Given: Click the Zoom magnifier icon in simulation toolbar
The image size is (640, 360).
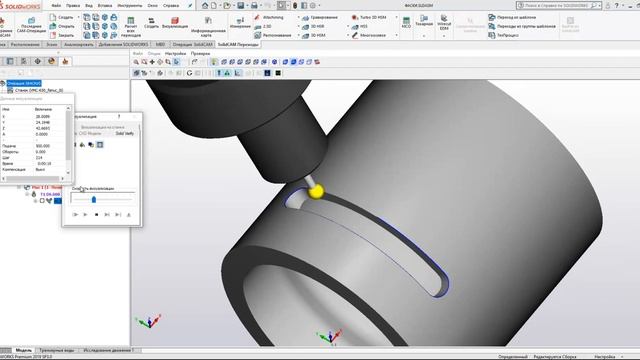Looking at the screenshot, I should click(x=136, y=62).
